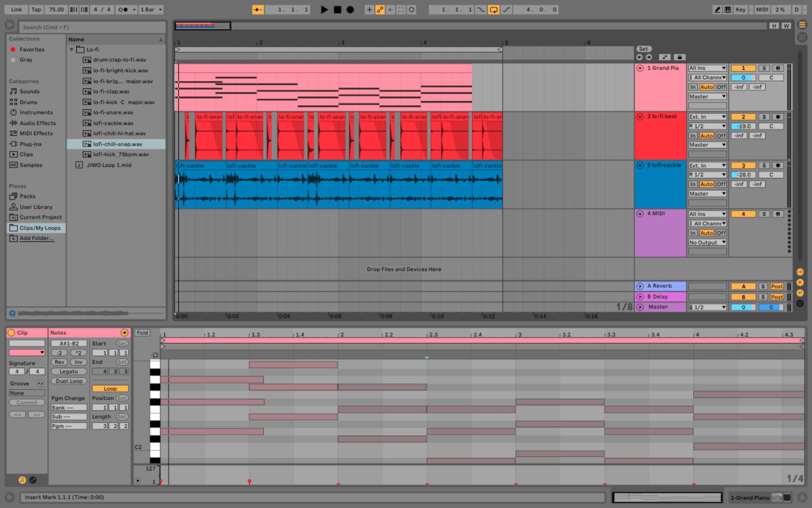Solo the 4 MIDI track
This screenshot has height=508, width=812.
point(764,214)
